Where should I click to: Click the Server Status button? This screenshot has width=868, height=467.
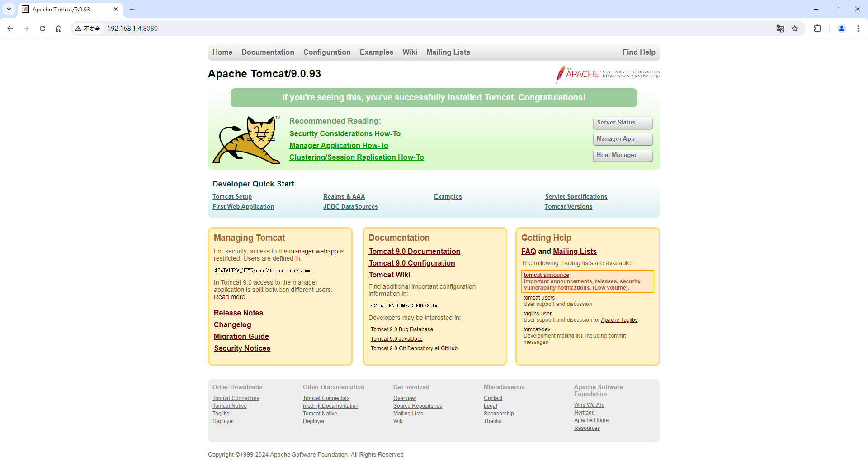[x=623, y=123]
